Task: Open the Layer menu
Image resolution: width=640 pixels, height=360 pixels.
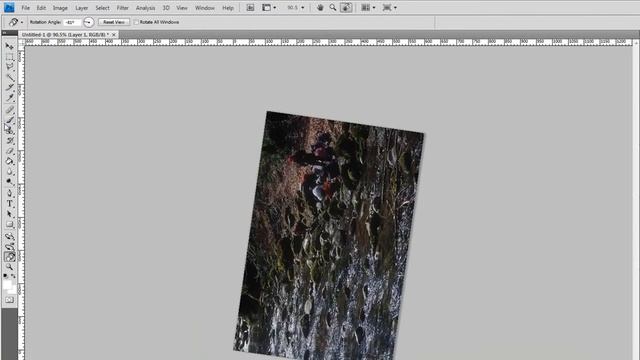Action: [81, 8]
